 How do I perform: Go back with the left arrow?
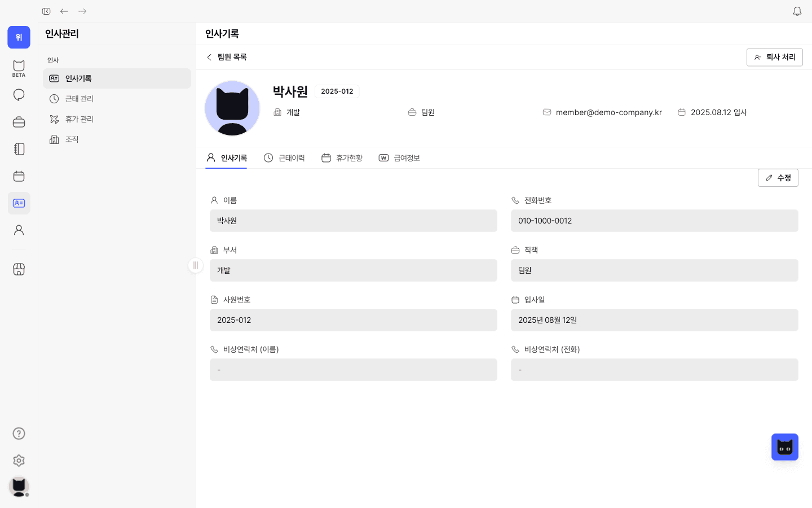pos(64,11)
